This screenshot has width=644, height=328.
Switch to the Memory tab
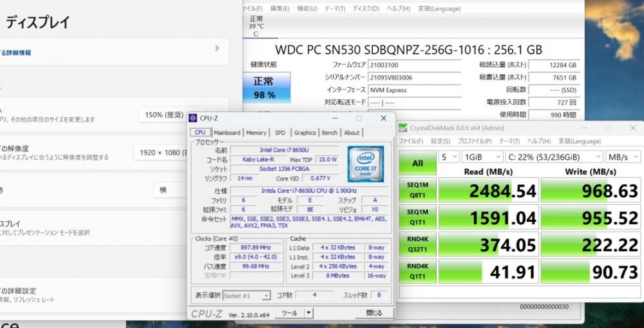coord(256,133)
